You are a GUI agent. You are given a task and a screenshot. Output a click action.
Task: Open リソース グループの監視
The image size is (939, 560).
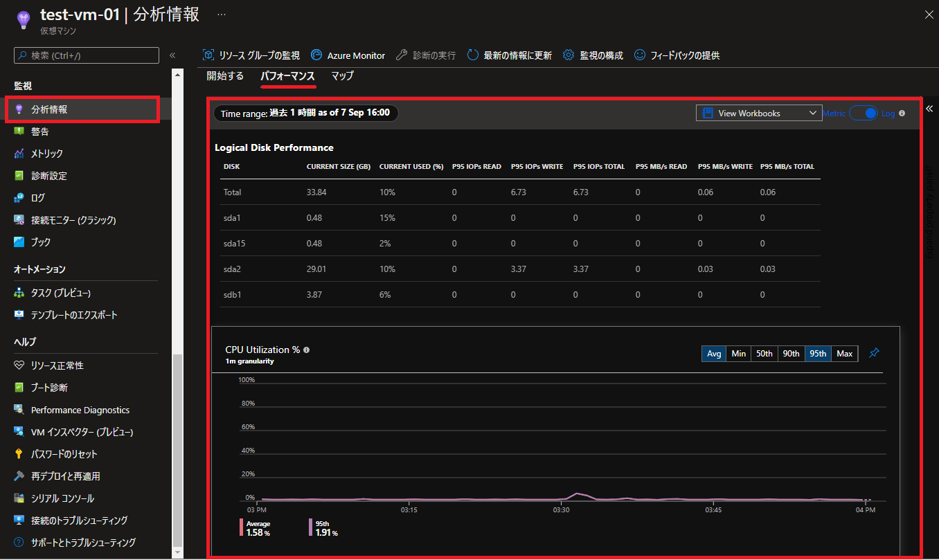point(251,55)
